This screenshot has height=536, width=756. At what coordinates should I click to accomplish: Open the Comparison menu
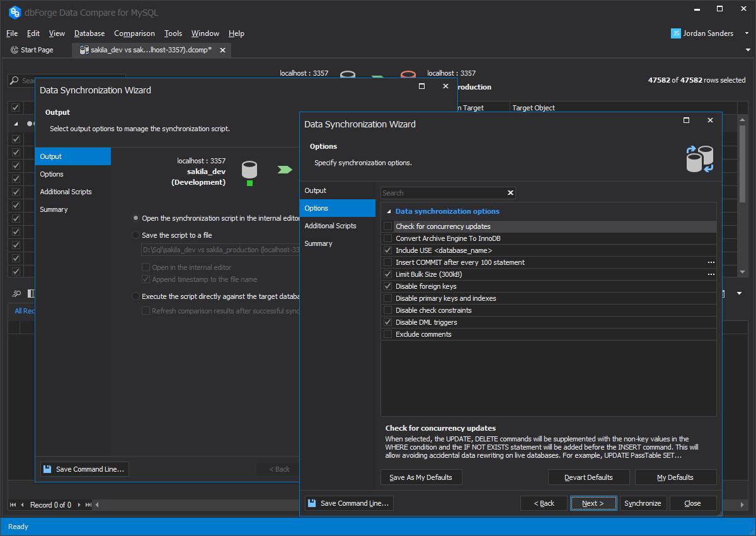(x=134, y=33)
